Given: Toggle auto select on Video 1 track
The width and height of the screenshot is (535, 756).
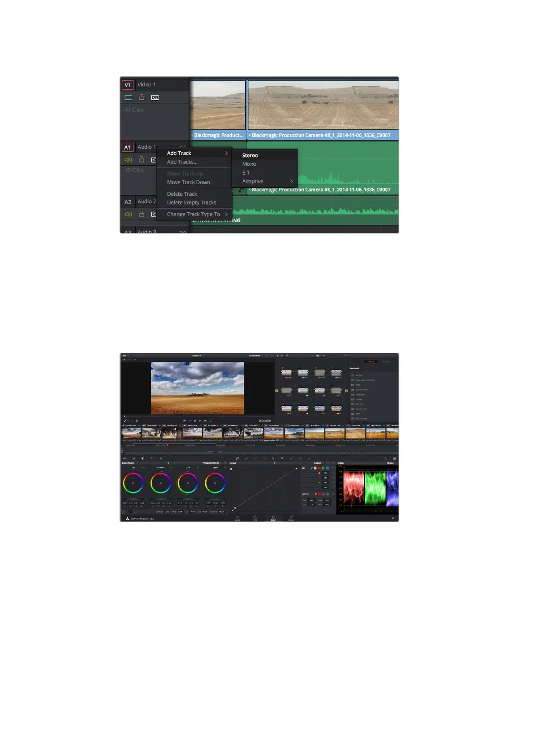Looking at the screenshot, I should [x=155, y=97].
